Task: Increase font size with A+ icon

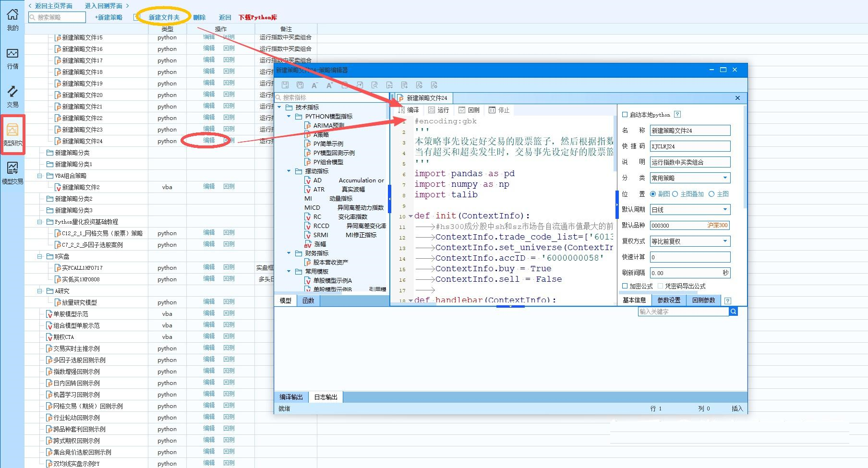Action: click(330, 85)
